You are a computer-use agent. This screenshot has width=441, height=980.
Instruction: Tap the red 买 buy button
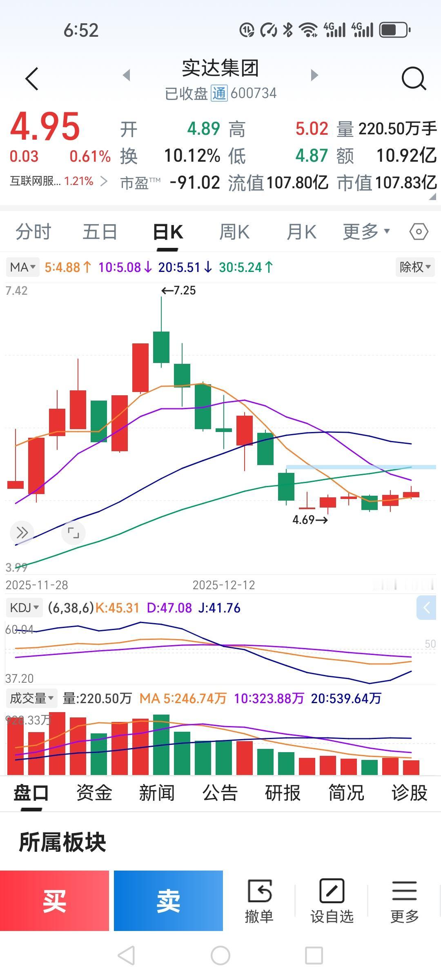click(54, 901)
